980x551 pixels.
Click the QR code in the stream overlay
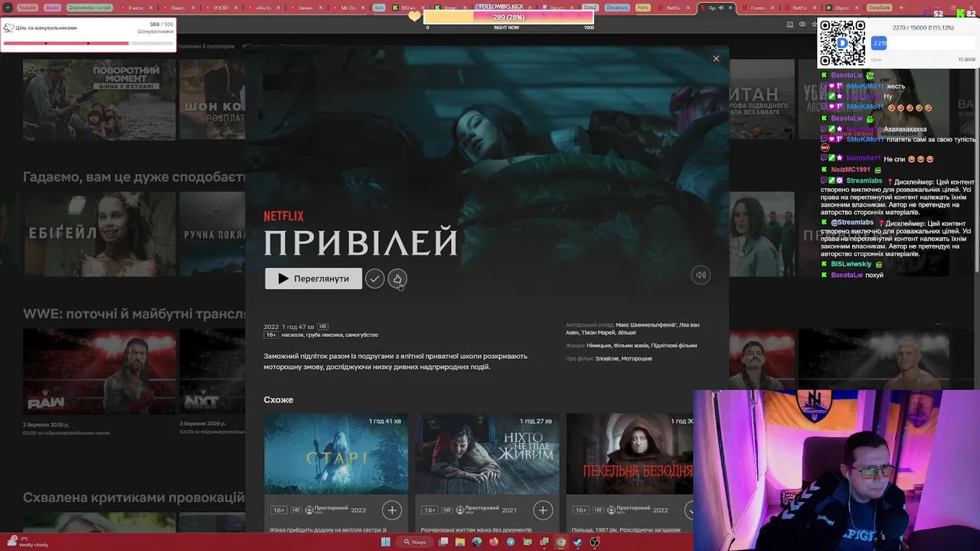pyautogui.click(x=842, y=43)
